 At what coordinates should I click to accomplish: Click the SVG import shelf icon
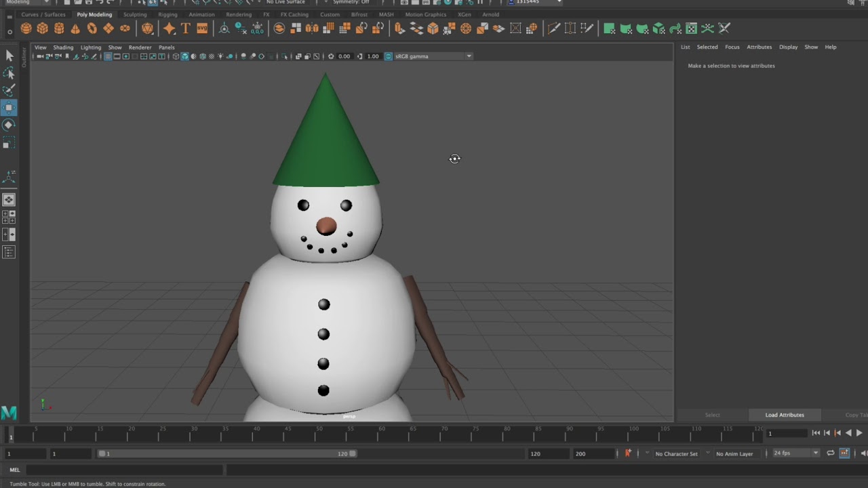click(x=202, y=28)
